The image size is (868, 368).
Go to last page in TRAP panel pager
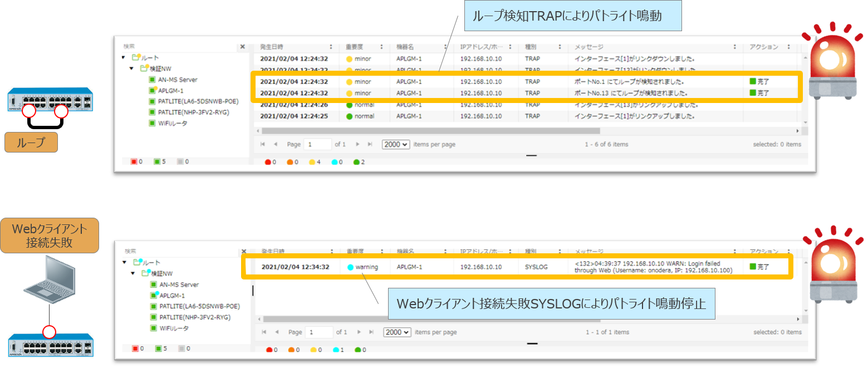[370, 144]
